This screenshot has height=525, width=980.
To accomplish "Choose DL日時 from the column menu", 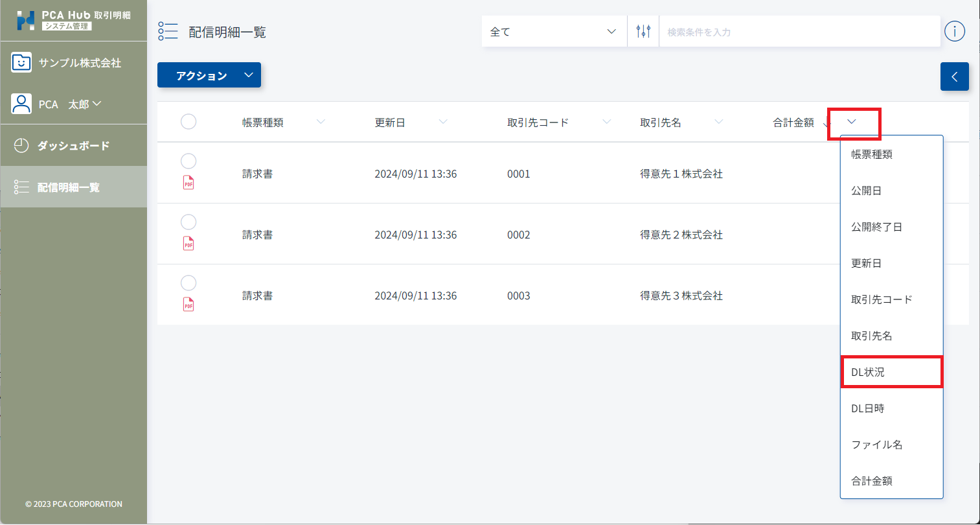I will 891,408.
